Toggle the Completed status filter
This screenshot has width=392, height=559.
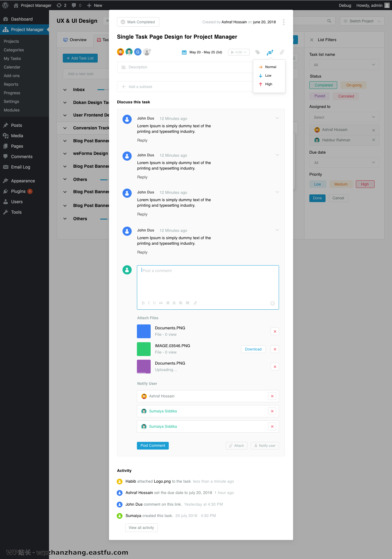323,85
